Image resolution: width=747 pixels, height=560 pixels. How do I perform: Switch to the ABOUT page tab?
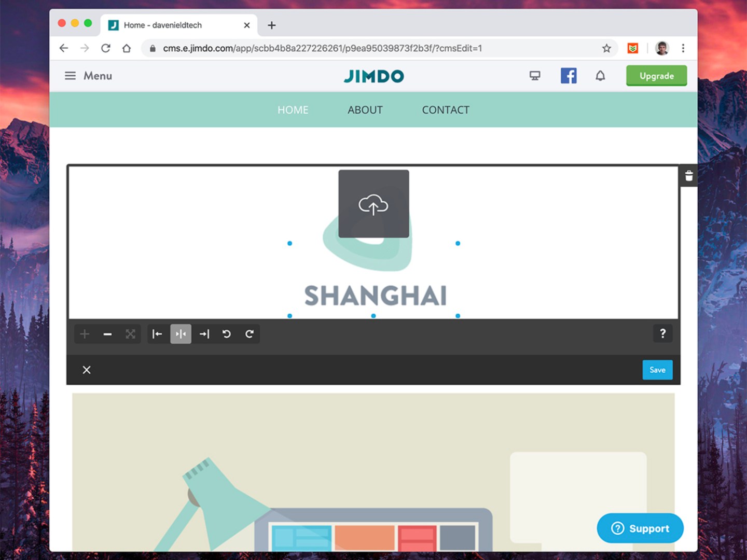[x=365, y=110]
